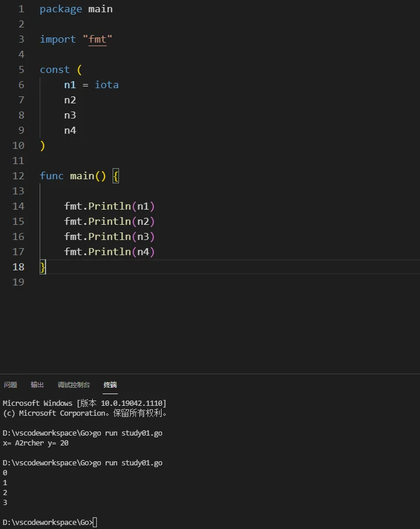This screenshot has height=529, width=420.
Task: Click constant n3 in const block
Action: [70, 116]
